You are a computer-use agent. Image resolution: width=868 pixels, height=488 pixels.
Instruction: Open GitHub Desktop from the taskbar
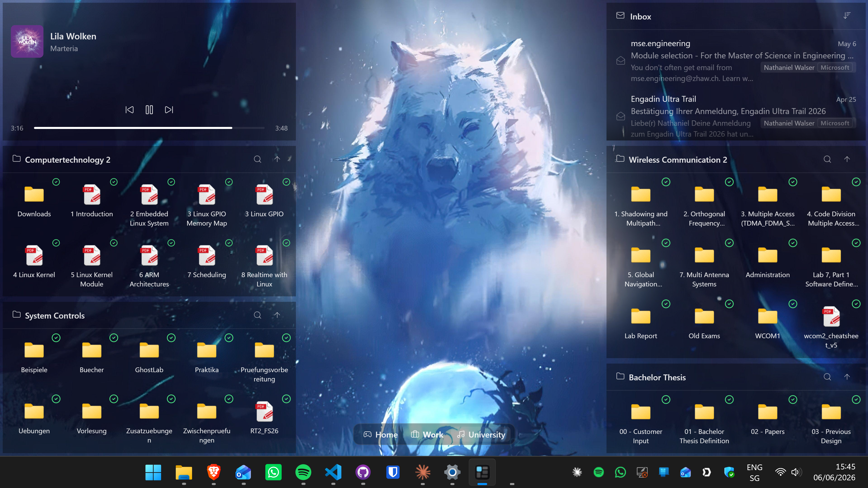(363, 472)
